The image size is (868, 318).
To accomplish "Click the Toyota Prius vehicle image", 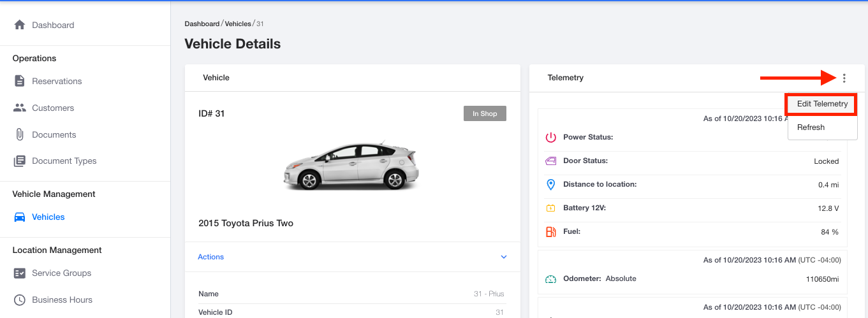I will [x=351, y=165].
